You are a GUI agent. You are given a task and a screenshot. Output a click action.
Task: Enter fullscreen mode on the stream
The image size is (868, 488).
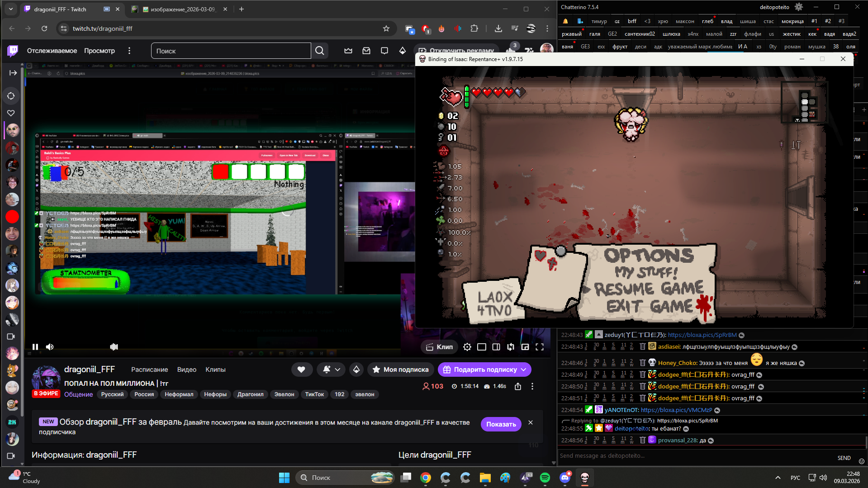pos(540,347)
